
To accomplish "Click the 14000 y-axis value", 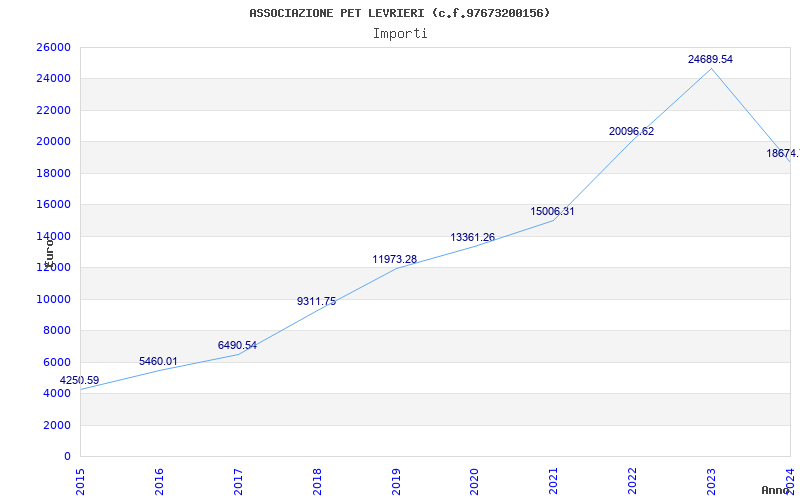I will [53, 236].
